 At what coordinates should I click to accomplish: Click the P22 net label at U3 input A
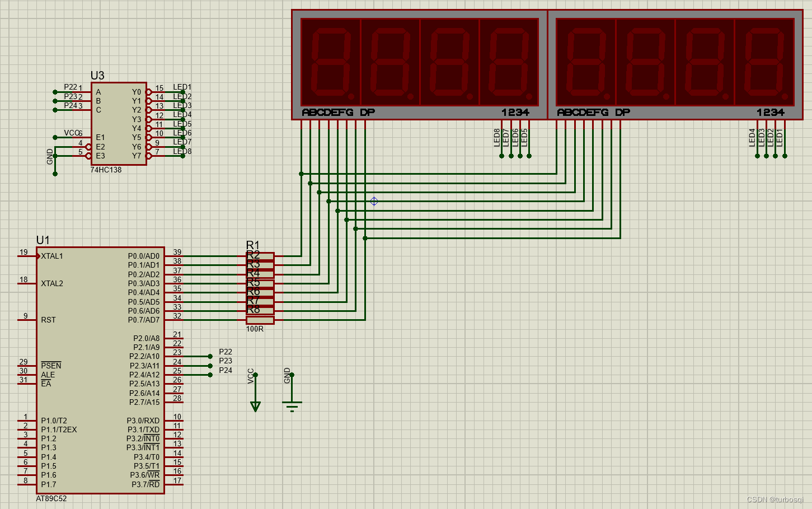tap(71, 87)
